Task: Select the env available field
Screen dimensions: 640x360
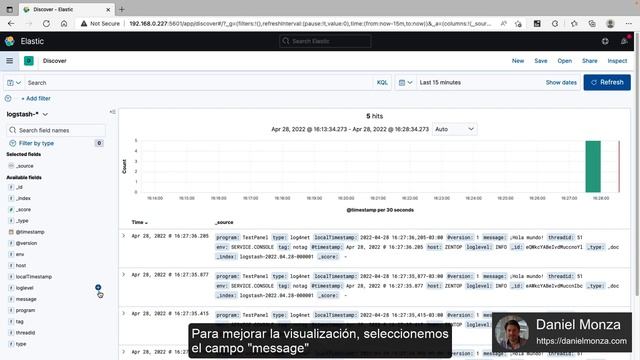Action: coord(20,254)
